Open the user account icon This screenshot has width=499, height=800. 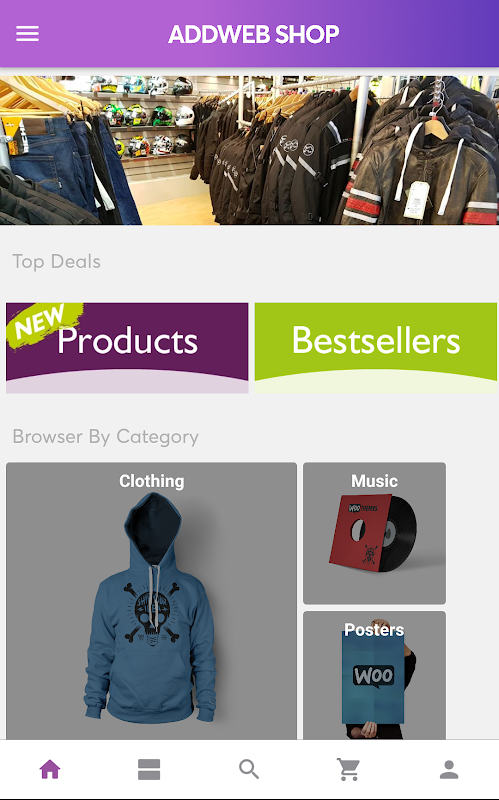click(x=449, y=769)
